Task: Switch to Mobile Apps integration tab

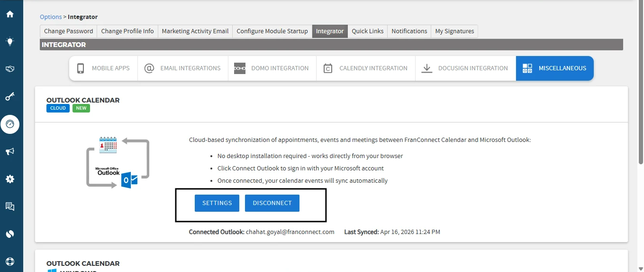Action: tap(103, 68)
